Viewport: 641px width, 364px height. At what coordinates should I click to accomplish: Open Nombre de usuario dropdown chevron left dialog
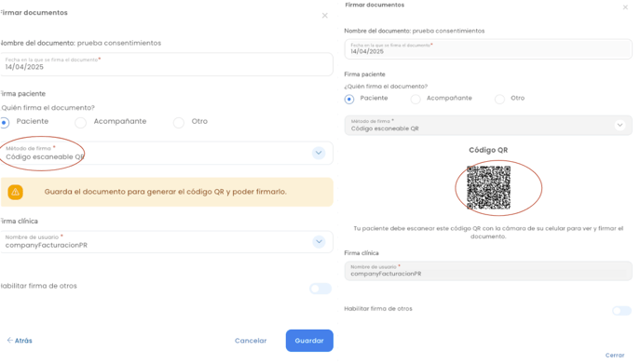pyautogui.click(x=319, y=241)
